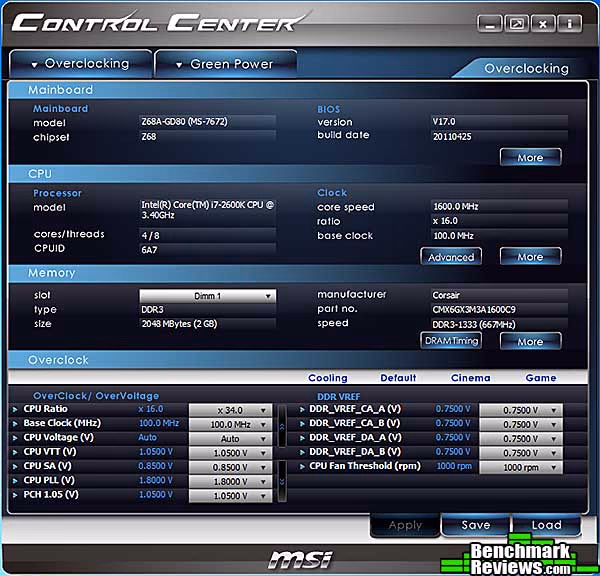Select the Default overclock profile
The height and width of the screenshot is (576, 600).
click(x=398, y=378)
